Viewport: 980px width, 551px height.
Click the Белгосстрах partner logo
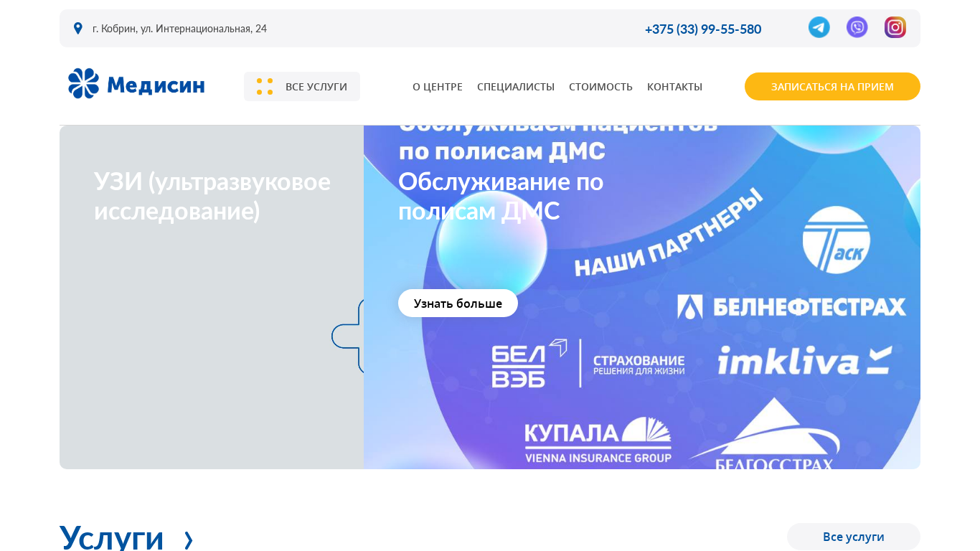pos(765,435)
